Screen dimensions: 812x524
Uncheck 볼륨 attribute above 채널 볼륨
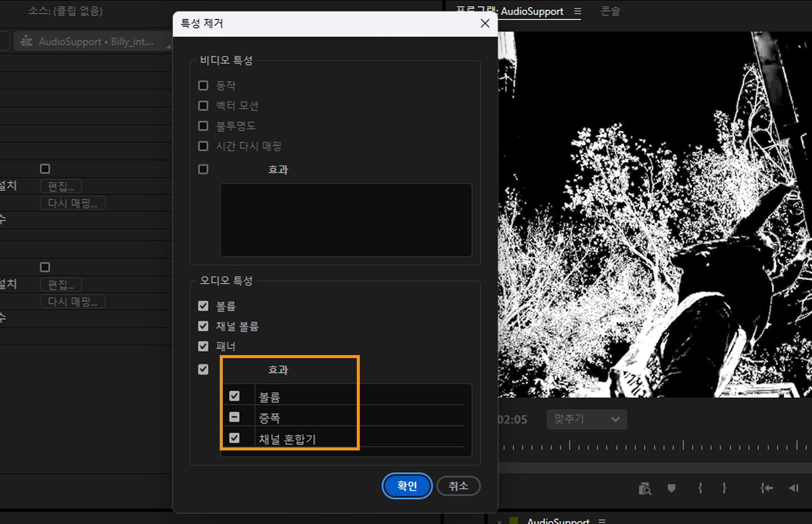203,306
